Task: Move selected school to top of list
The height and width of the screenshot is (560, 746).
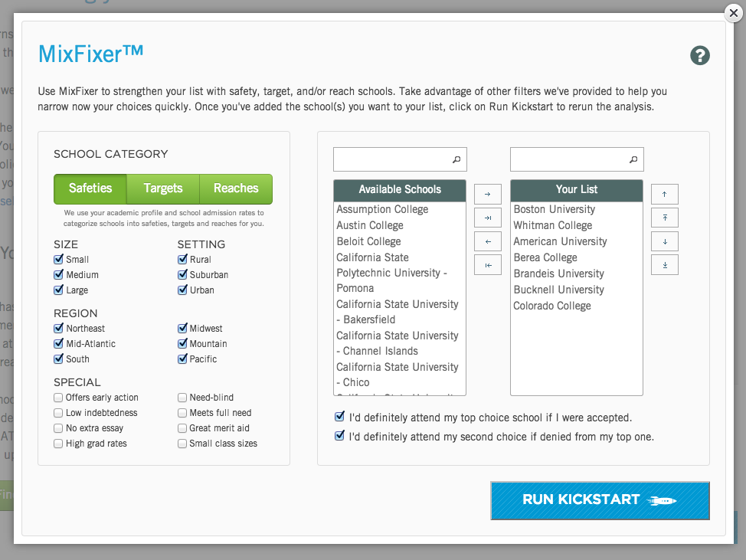Action: (665, 218)
